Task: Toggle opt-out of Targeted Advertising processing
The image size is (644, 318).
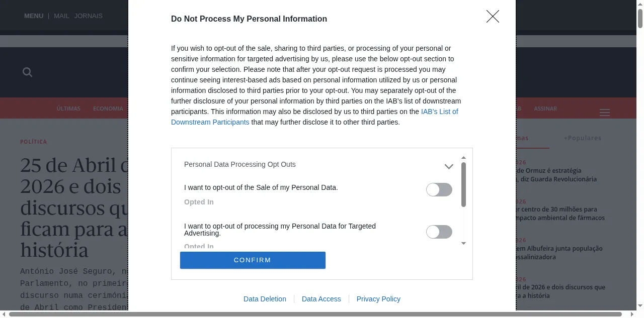Action: (439, 232)
